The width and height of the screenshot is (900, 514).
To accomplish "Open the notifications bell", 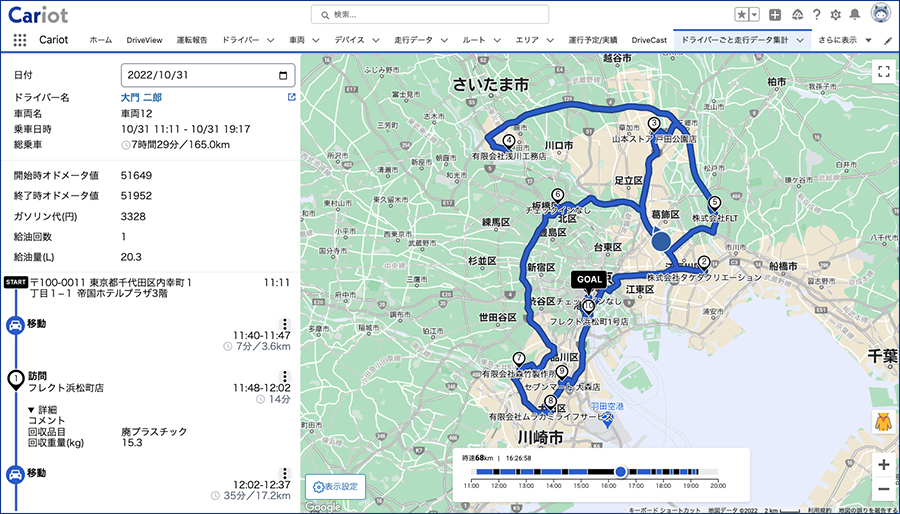I will pos(855,15).
